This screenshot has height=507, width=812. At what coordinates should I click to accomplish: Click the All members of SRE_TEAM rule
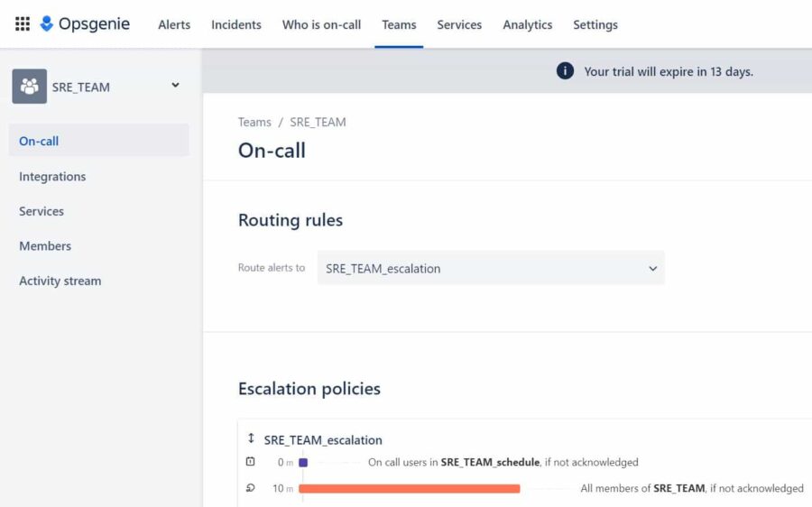692,488
